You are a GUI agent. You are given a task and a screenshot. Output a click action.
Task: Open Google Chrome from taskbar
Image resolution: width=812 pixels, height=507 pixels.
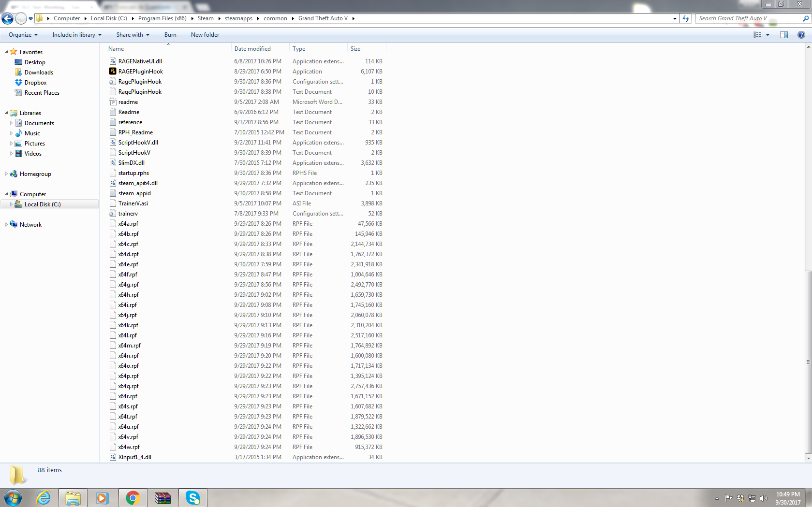(x=133, y=498)
